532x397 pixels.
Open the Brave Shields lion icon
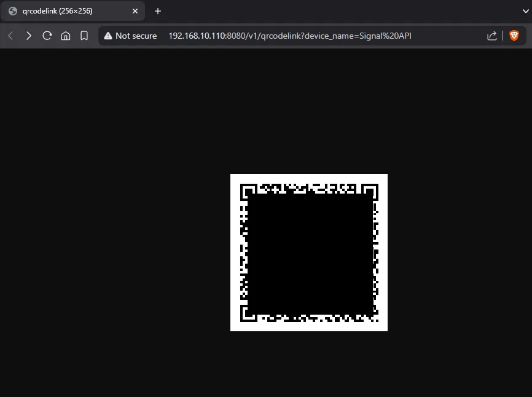coord(514,36)
